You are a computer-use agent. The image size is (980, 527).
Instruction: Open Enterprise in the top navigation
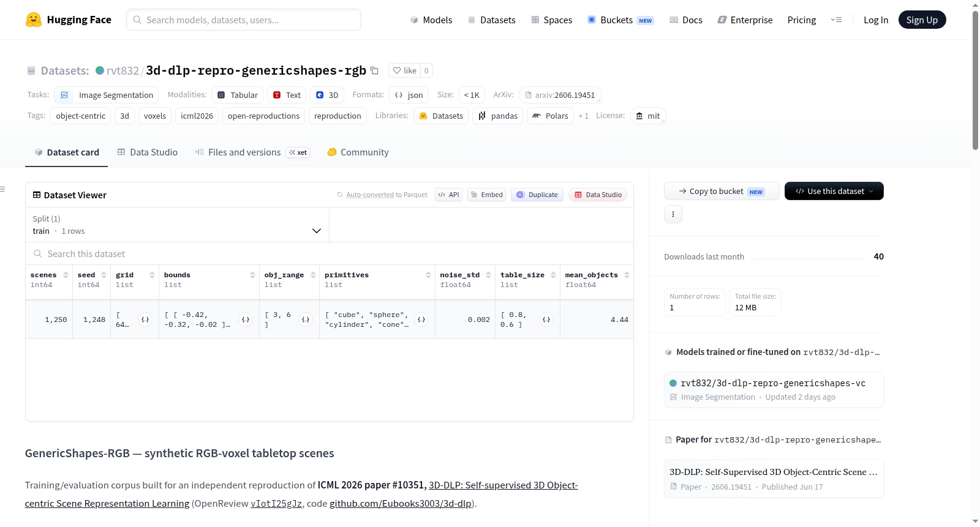[745, 20]
